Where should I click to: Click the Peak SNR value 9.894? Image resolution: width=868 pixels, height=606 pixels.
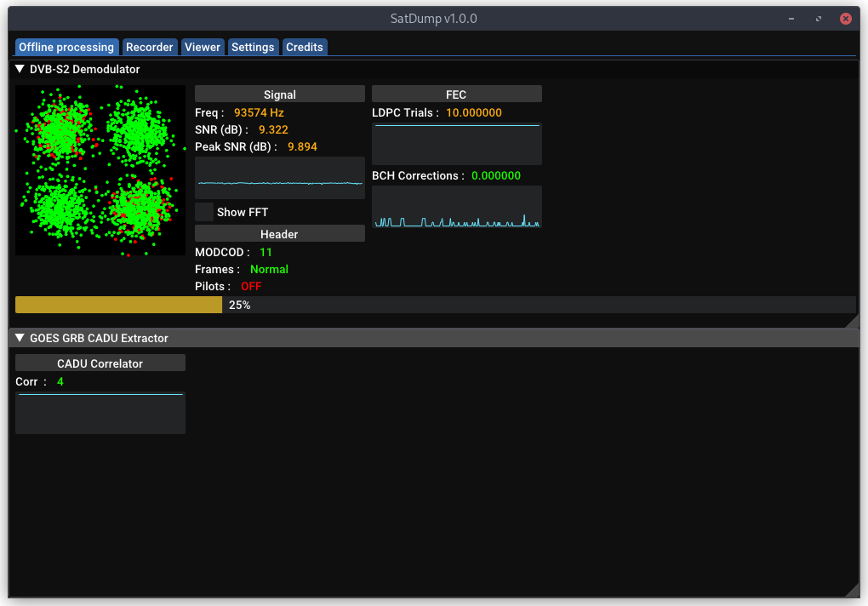coord(302,147)
